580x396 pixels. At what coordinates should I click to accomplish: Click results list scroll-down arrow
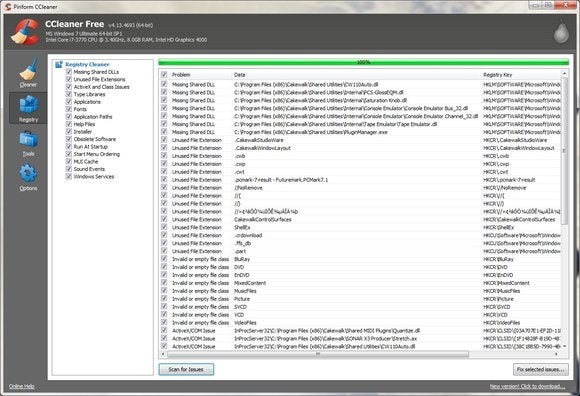pyautogui.click(x=564, y=346)
